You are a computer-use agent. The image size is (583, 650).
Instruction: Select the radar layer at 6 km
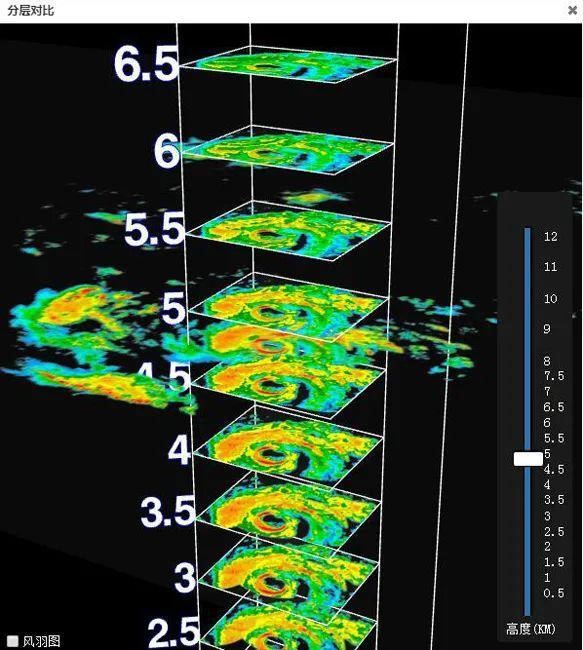tap(287, 151)
